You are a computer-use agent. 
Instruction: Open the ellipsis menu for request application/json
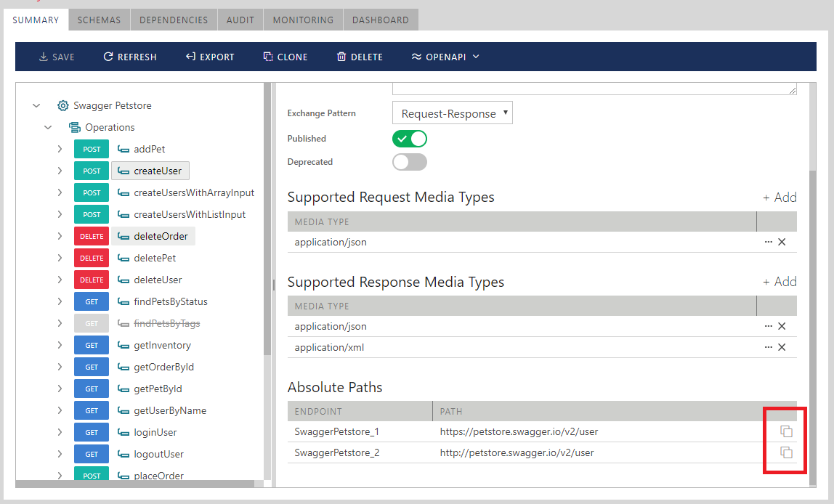(x=769, y=242)
